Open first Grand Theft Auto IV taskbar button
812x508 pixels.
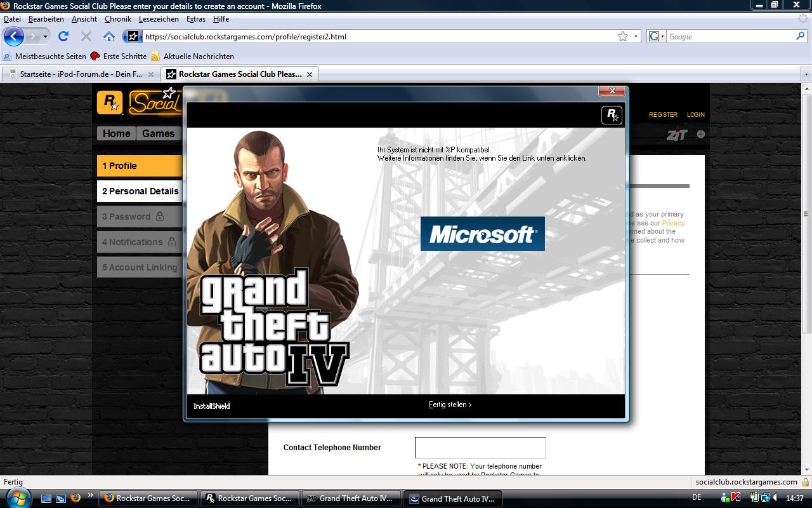(351, 498)
